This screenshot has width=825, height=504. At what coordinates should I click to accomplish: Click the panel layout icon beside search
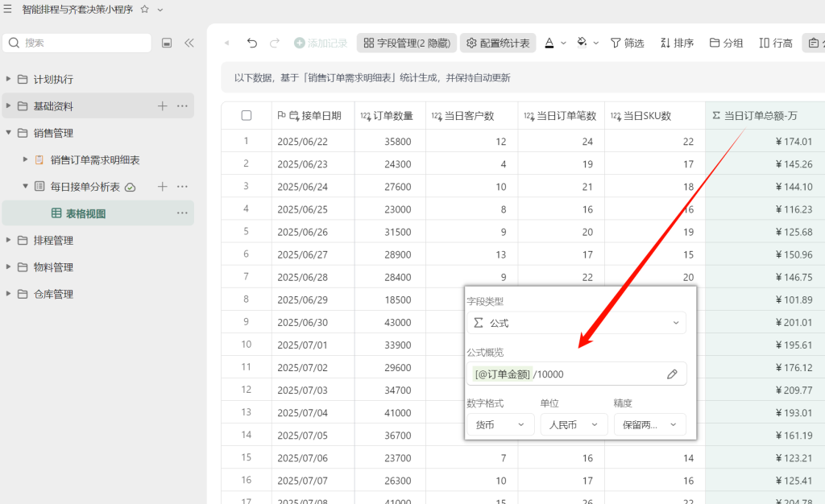tap(167, 43)
